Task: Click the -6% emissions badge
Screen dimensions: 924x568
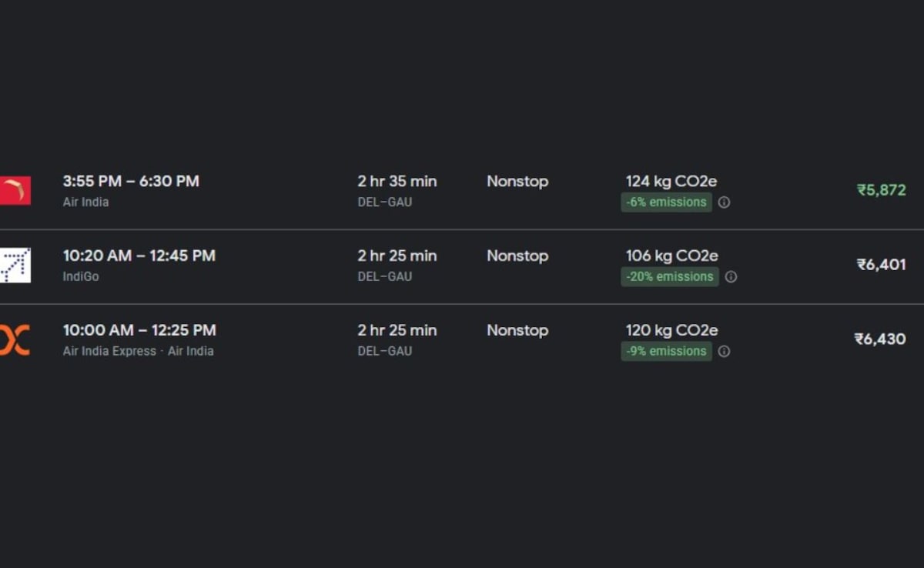Action: click(667, 202)
